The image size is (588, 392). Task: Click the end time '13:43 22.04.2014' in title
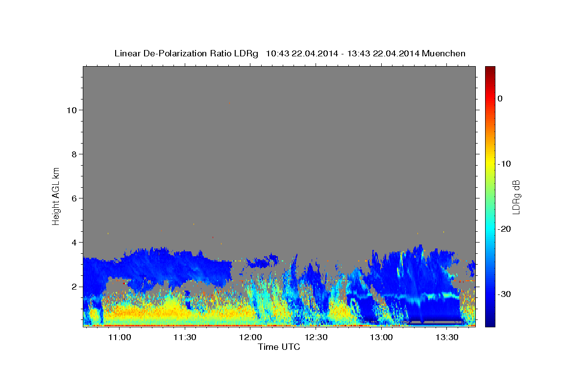pyautogui.click(x=383, y=53)
